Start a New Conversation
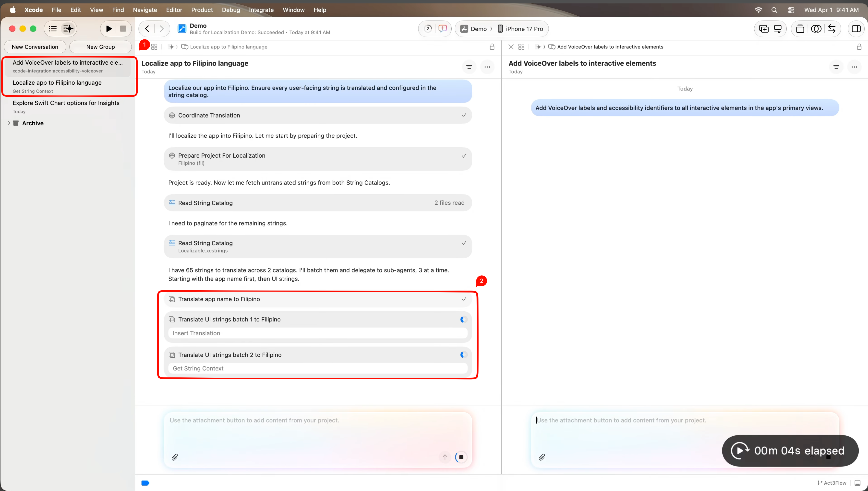868x491 pixels. coord(35,47)
